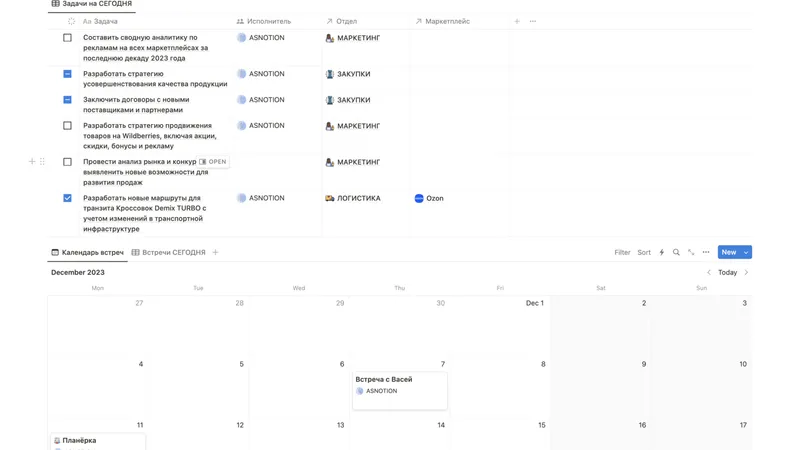Switch to the Календарь встреч tab
The image size is (800, 450).
pos(88,253)
